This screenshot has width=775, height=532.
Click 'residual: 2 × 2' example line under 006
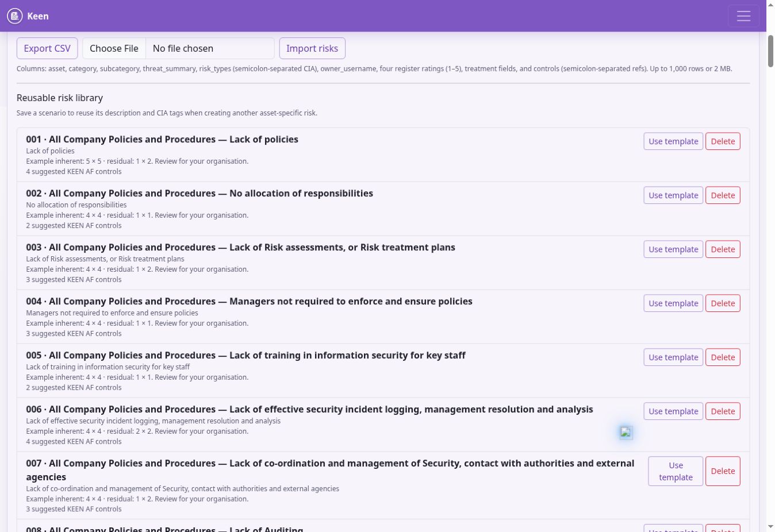click(137, 431)
